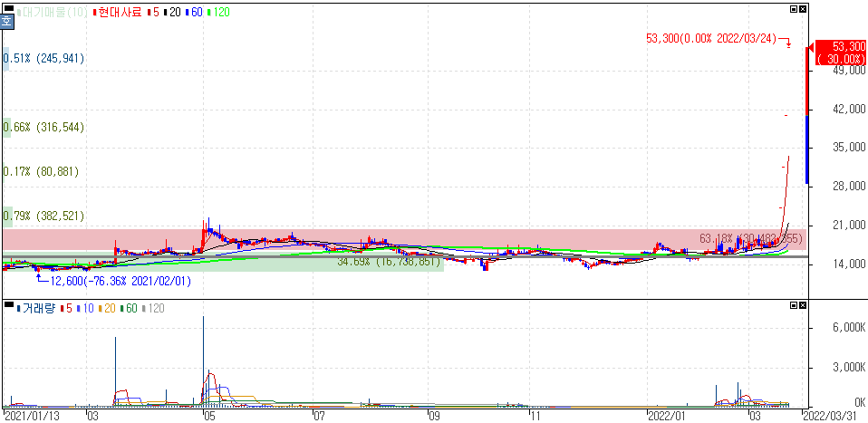
Task: Click the red 5-day volume average legend
Action: (x=66, y=308)
